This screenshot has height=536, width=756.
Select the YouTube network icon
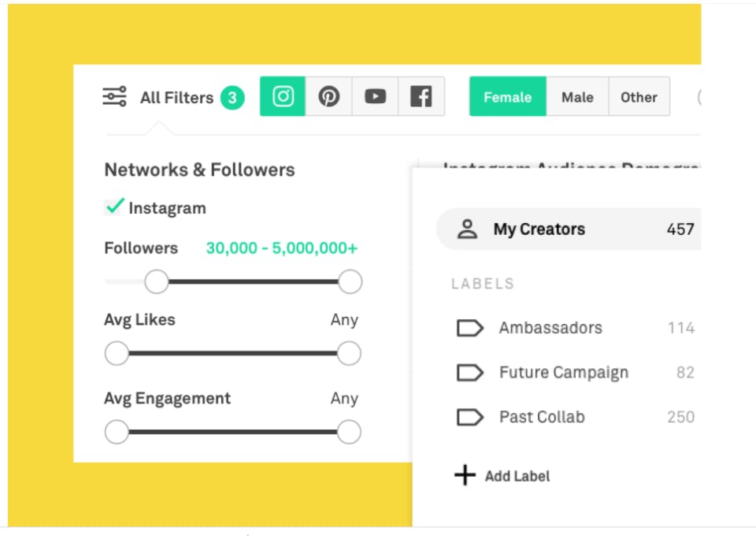[x=375, y=97]
